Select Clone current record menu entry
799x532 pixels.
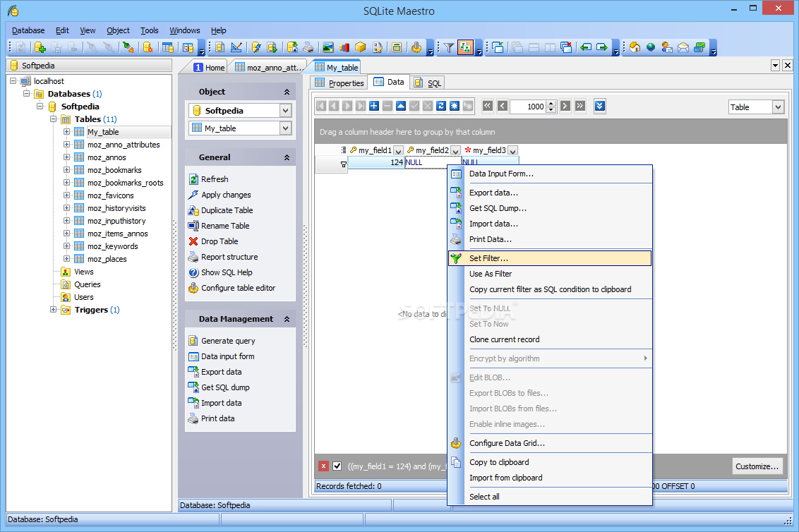pos(550,339)
